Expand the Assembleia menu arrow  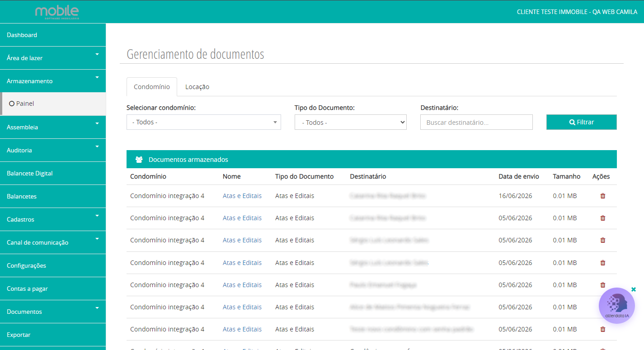[97, 123]
